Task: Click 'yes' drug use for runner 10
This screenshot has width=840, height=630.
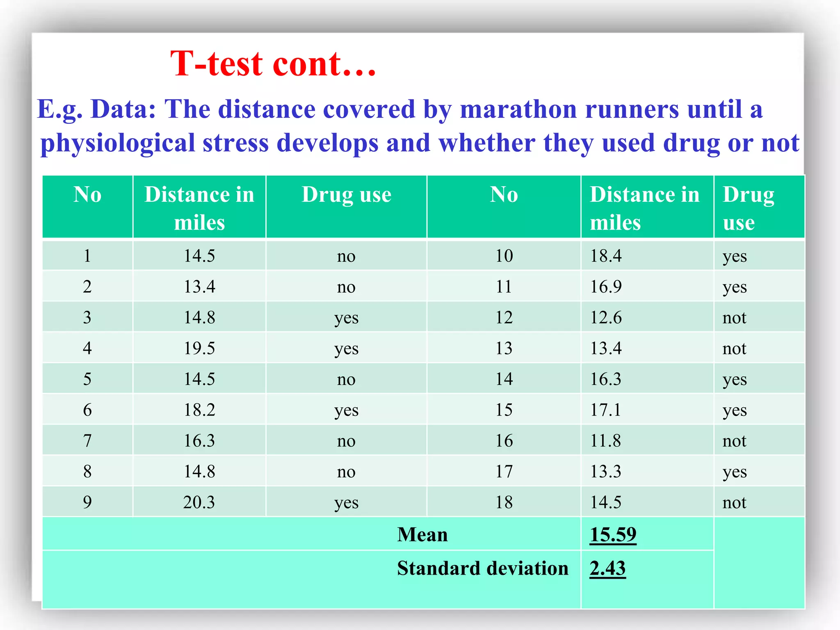Action: (735, 258)
